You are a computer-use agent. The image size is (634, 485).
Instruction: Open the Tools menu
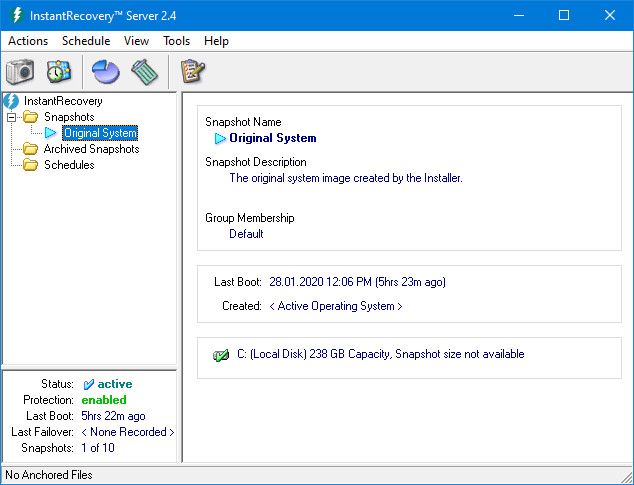(177, 41)
